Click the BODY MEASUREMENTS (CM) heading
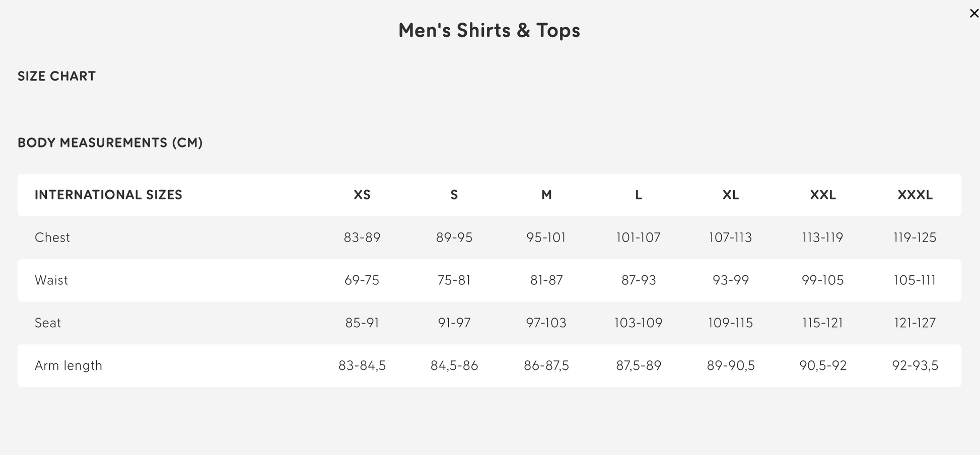 pos(110,143)
